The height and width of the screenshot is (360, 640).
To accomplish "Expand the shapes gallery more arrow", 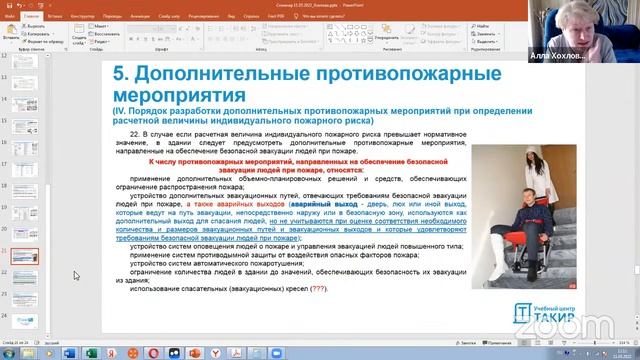I will [x=370, y=41].
